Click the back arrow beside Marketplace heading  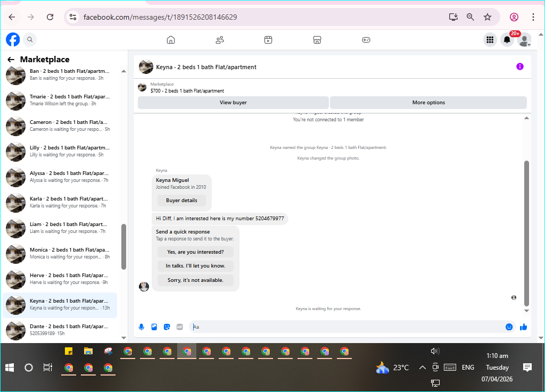click(11, 60)
